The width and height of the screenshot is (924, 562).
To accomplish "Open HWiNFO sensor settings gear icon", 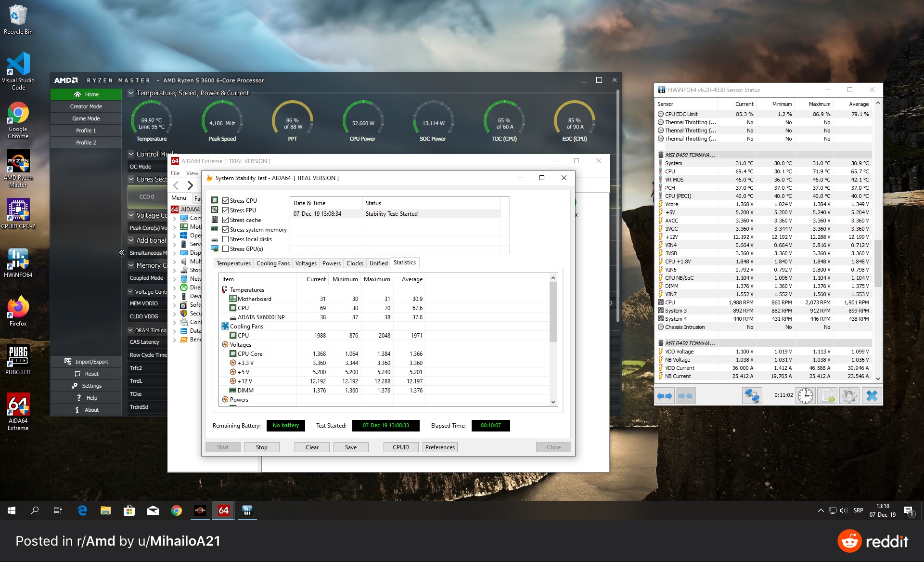I will coord(849,396).
